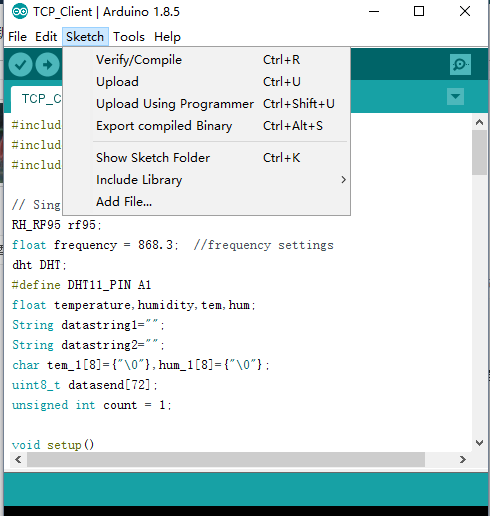Choose Upload from the Sketch menu
Image resolution: width=490 pixels, height=516 pixels.
[207, 82]
